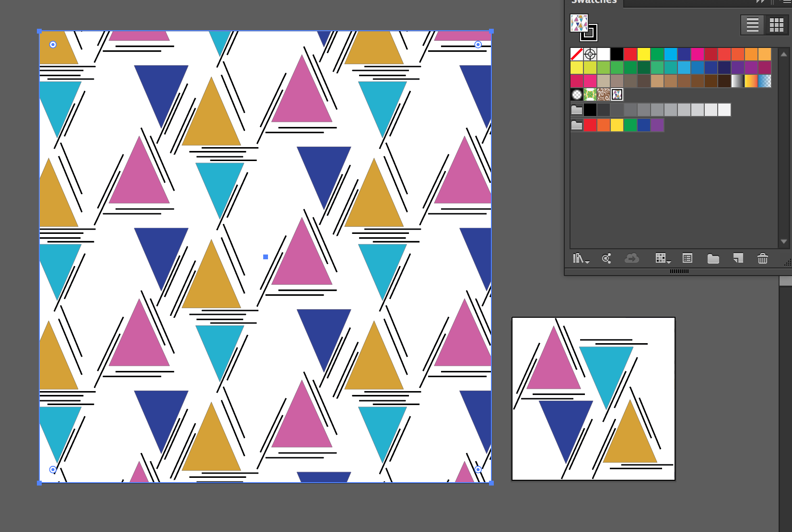Click the swatches scroll down arrow
The image size is (792, 532).
[x=784, y=242]
